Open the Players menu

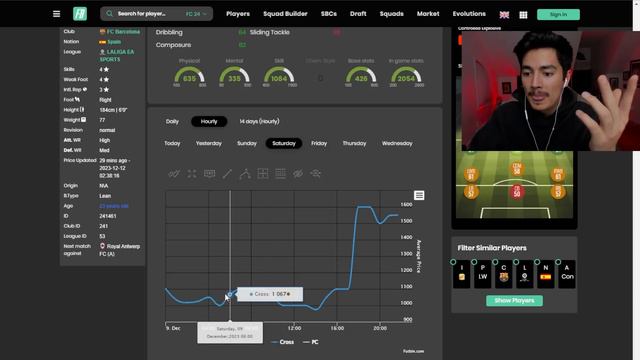click(x=238, y=14)
